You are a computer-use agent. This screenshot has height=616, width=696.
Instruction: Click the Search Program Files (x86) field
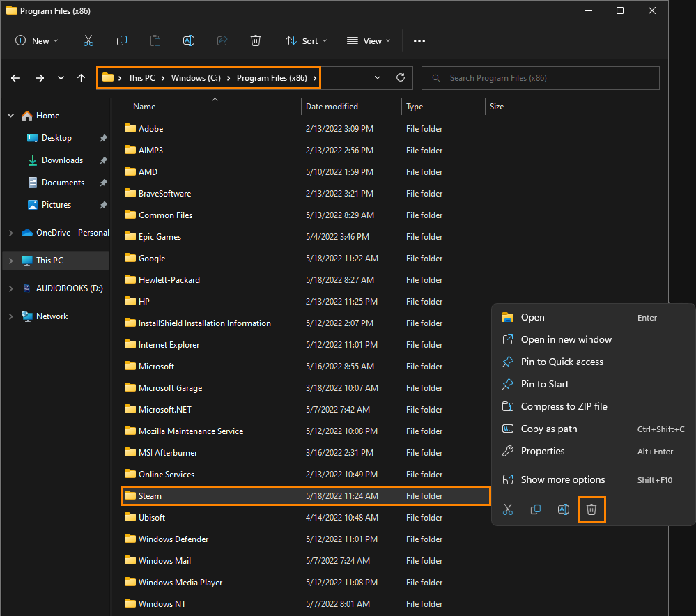point(540,78)
